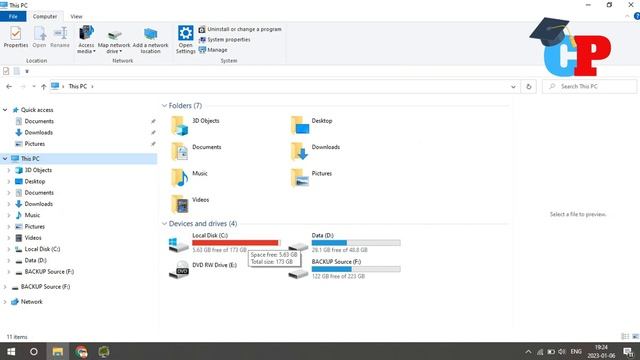Collapse the This PC tree node
Screen dimensions: 640x360
[5, 158]
